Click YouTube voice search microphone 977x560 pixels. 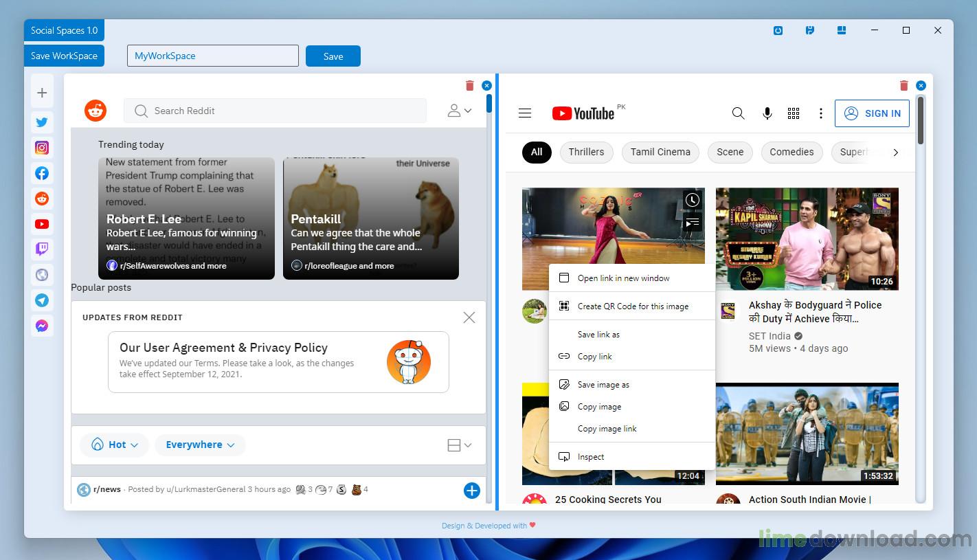(x=767, y=113)
